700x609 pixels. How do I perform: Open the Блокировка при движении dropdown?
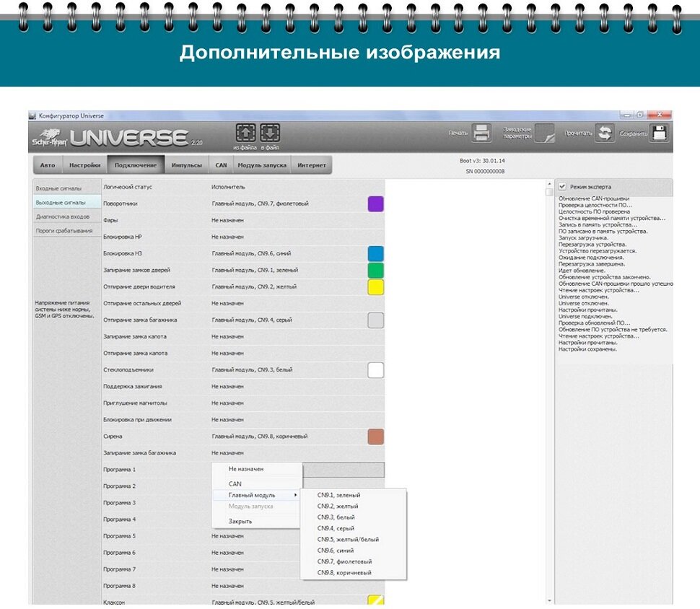tap(297, 420)
